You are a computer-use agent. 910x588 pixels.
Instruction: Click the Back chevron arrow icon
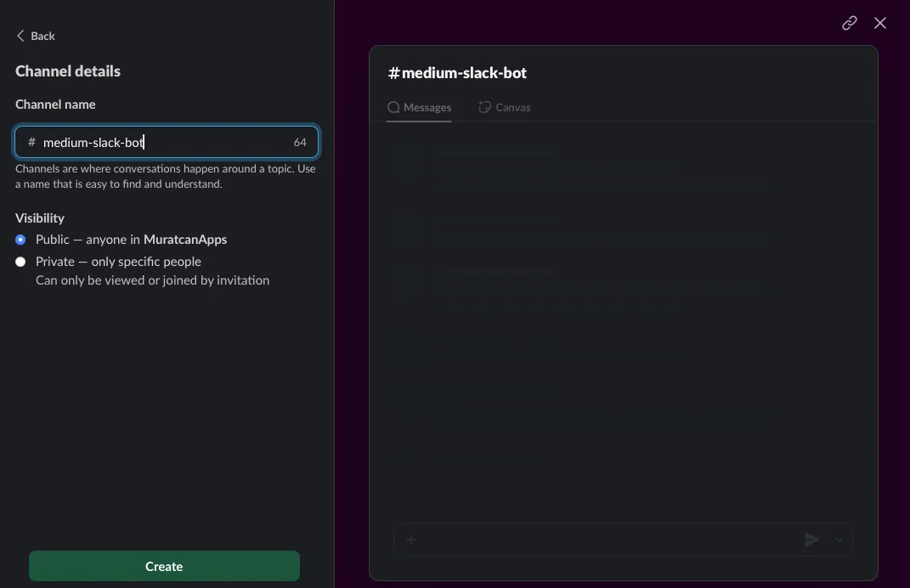pos(20,36)
